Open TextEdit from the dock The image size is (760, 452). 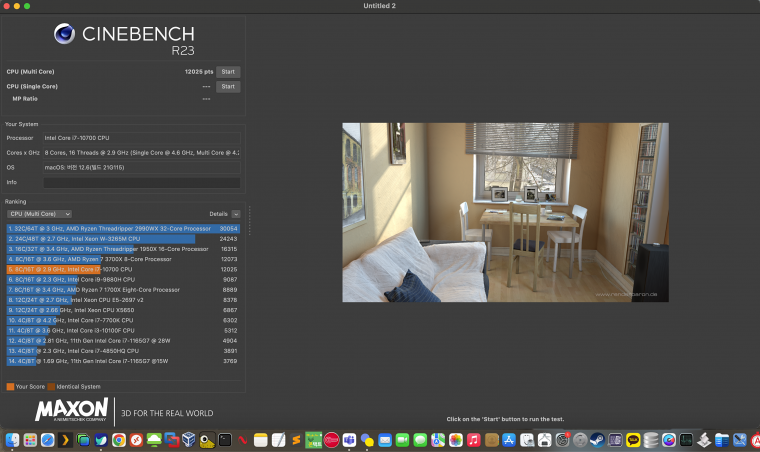point(278,440)
